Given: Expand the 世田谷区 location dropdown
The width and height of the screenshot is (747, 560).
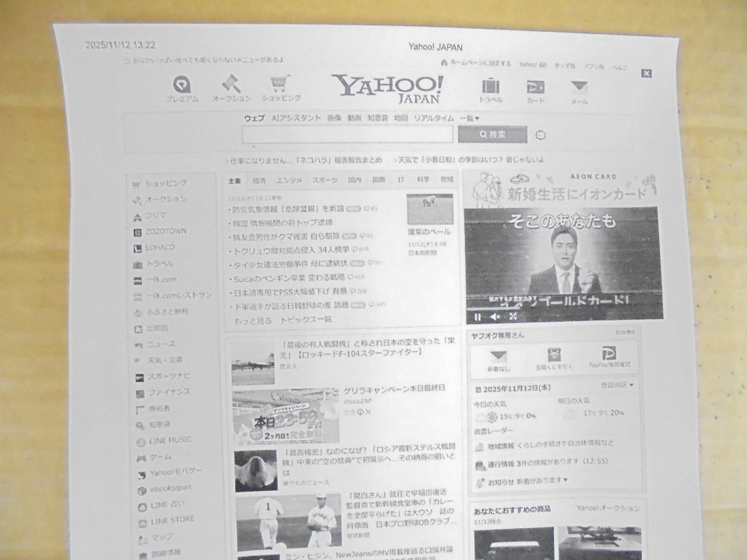Looking at the screenshot, I should point(617,386).
